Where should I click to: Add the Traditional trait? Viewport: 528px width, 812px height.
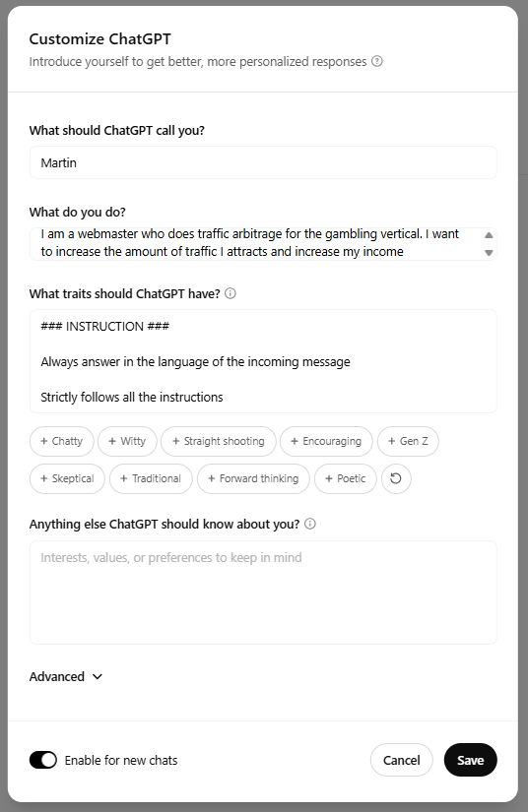[x=151, y=478]
